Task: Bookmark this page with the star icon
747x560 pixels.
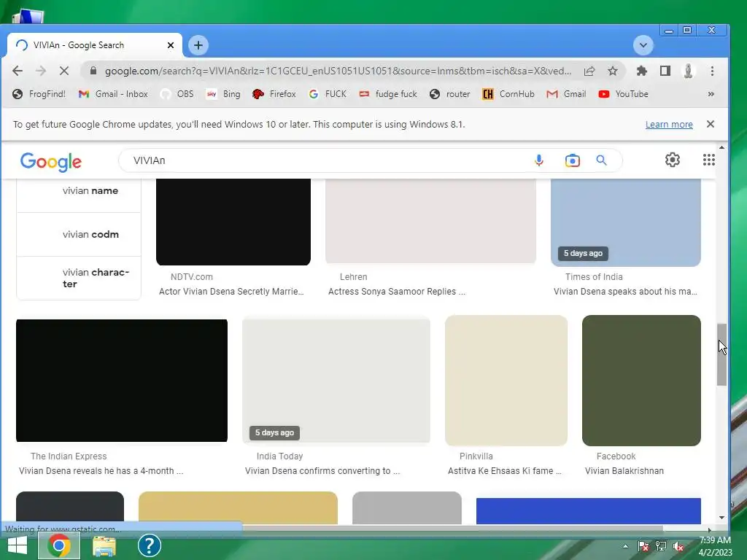Action: [613, 71]
